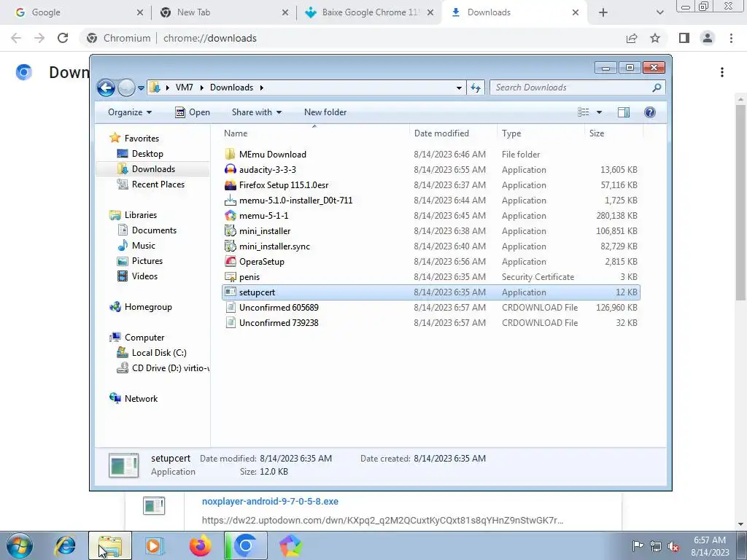Click the Explorer forward navigation arrow
Image resolution: width=747 pixels, height=560 pixels.
pyautogui.click(x=126, y=87)
